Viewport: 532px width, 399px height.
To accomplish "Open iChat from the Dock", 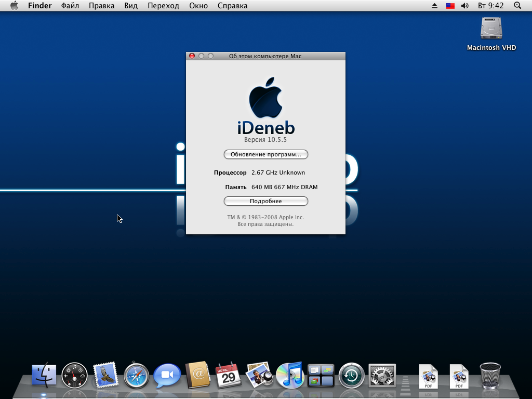I will tap(167, 375).
